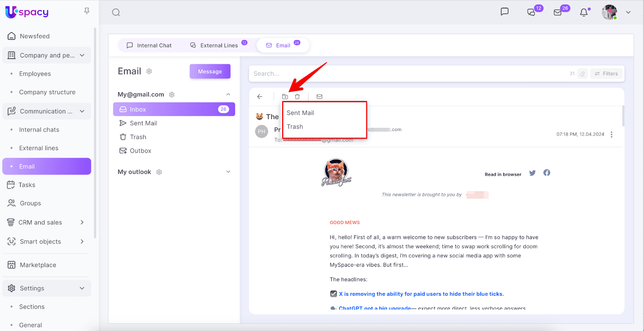Click the Message button to compose
The image size is (644, 331).
click(210, 72)
